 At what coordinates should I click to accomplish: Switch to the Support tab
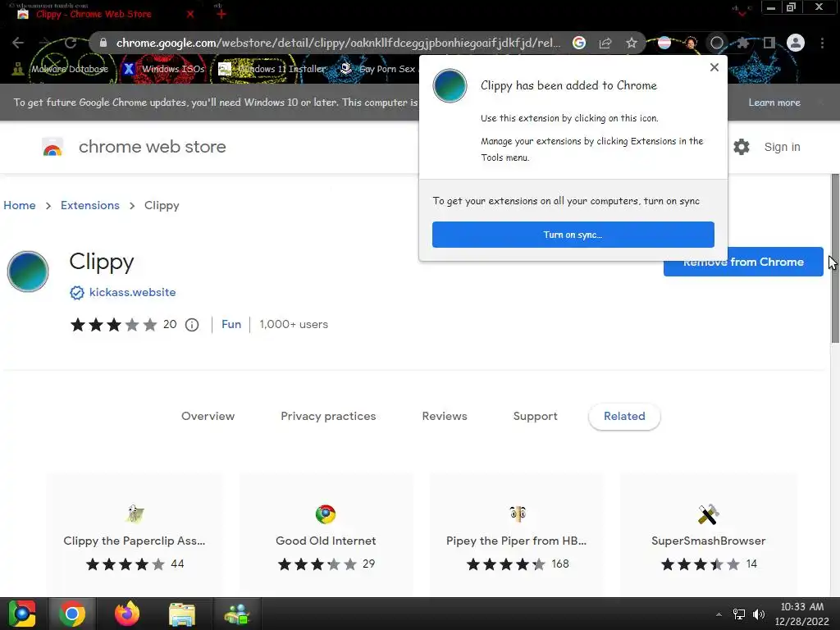pyautogui.click(x=535, y=416)
